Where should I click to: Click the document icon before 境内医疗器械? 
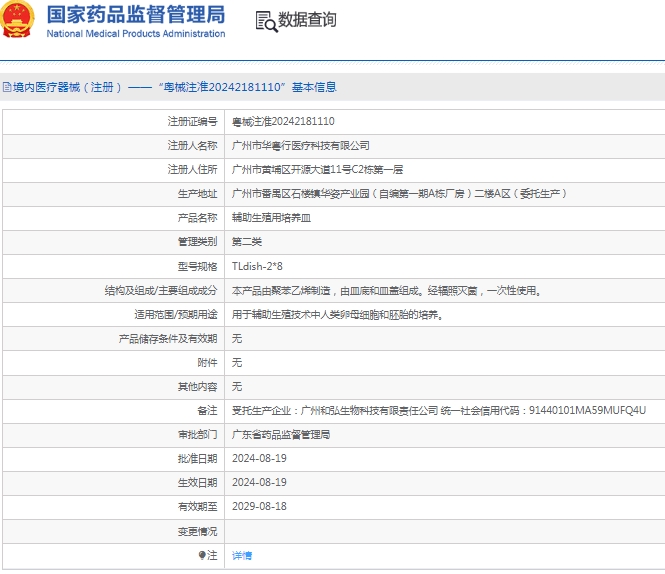6,87
